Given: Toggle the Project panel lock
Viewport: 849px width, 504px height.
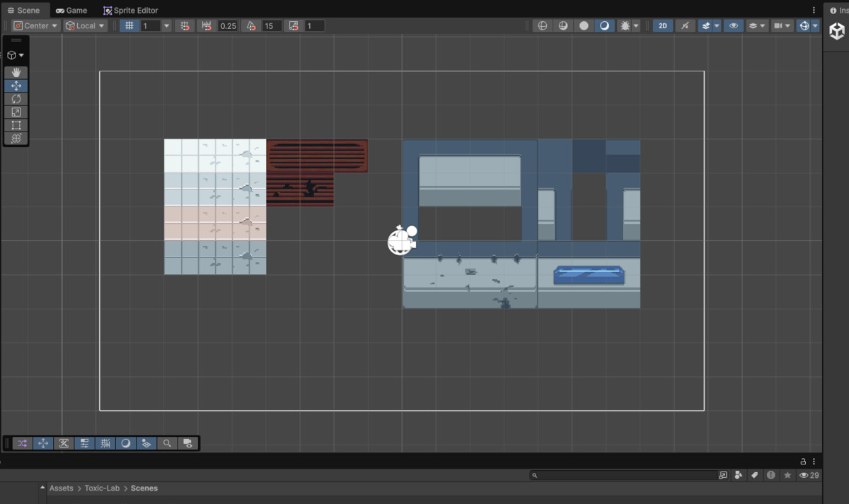Looking at the screenshot, I should coord(803,461).
